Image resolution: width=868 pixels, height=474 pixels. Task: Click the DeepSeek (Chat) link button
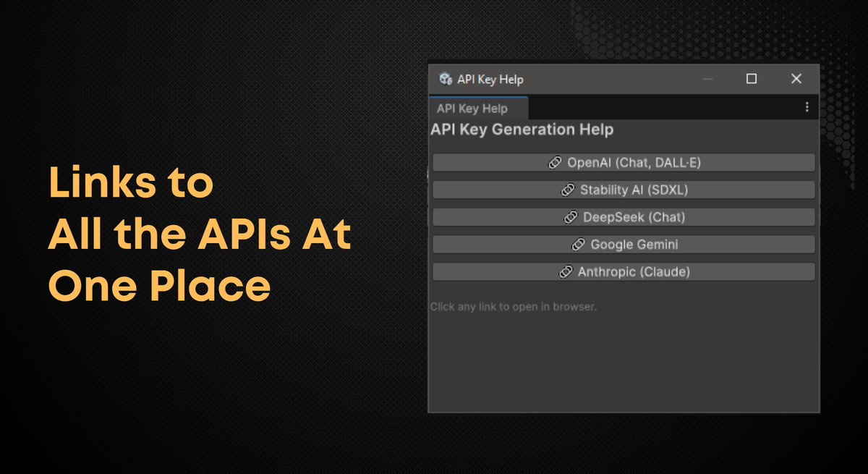pyautogui.click(x=624, y=217)
